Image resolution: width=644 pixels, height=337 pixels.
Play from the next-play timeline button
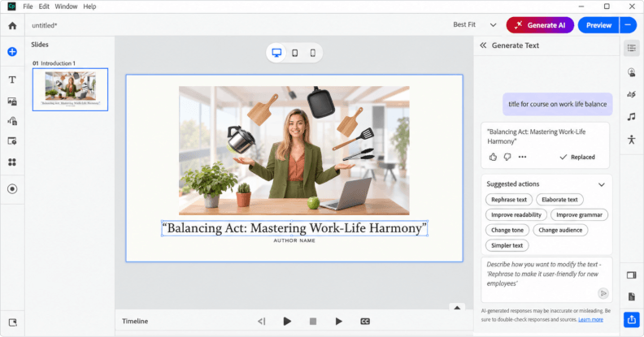[339, 322]
